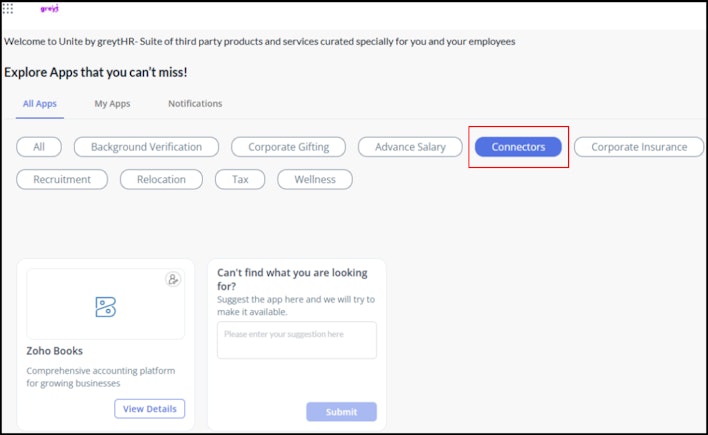This screenshot has height=435, width=708.
Task: Select the Tax filter chip
Action: (240, 179)
